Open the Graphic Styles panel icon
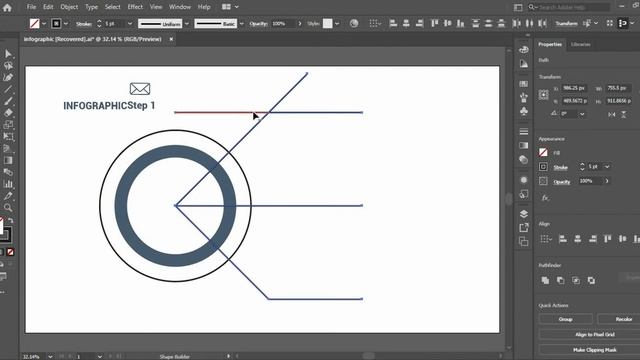This screenshot has width=640, height=360. [524, 194]
